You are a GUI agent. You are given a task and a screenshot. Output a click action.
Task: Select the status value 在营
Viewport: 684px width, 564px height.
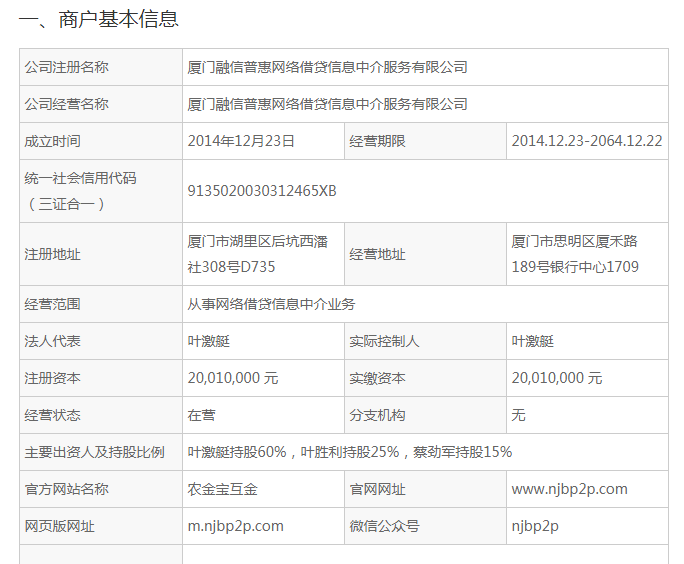coord(202,415)
